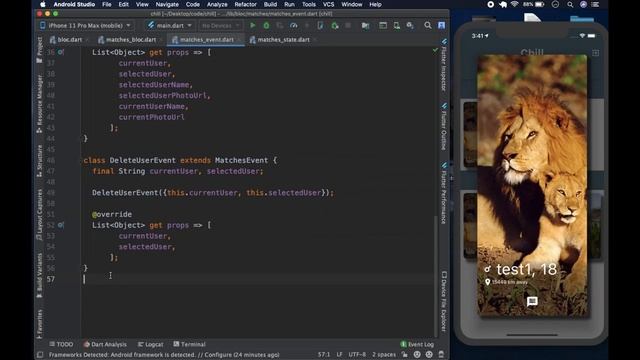Click the override gutter icon on line 52

[61, 225]
